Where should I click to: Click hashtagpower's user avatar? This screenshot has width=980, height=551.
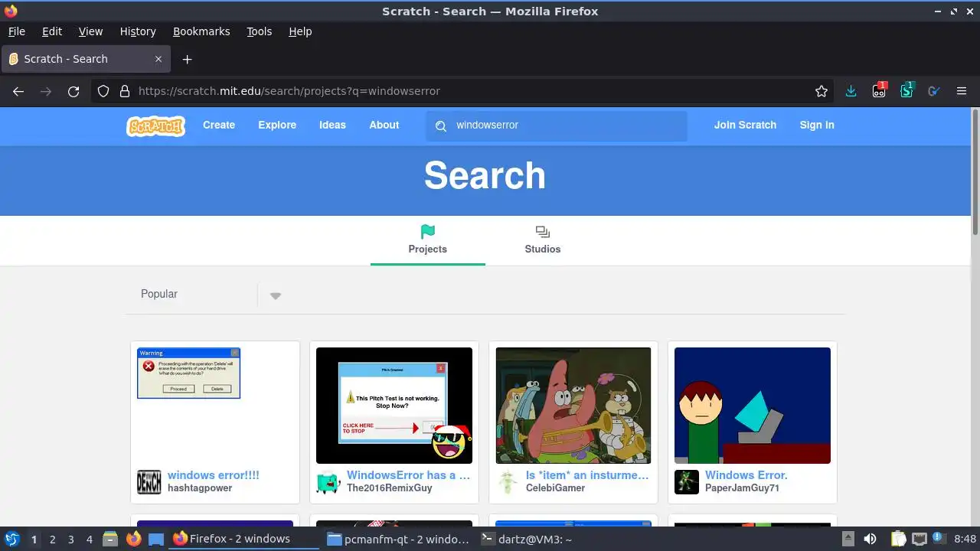pos(149,482)
